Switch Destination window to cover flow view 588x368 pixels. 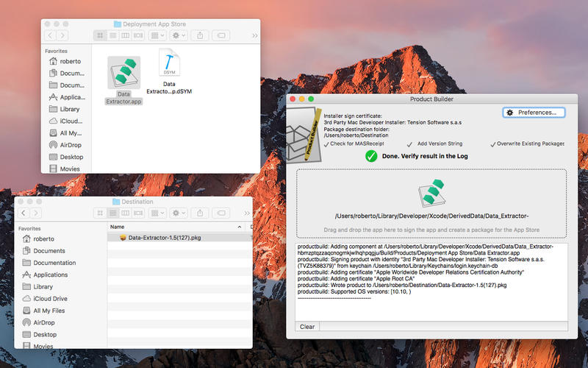tap(138, 213)
